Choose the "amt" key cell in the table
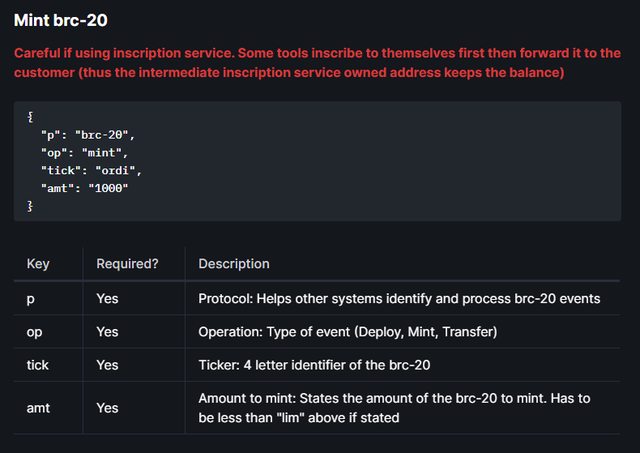 click(38, 408)
